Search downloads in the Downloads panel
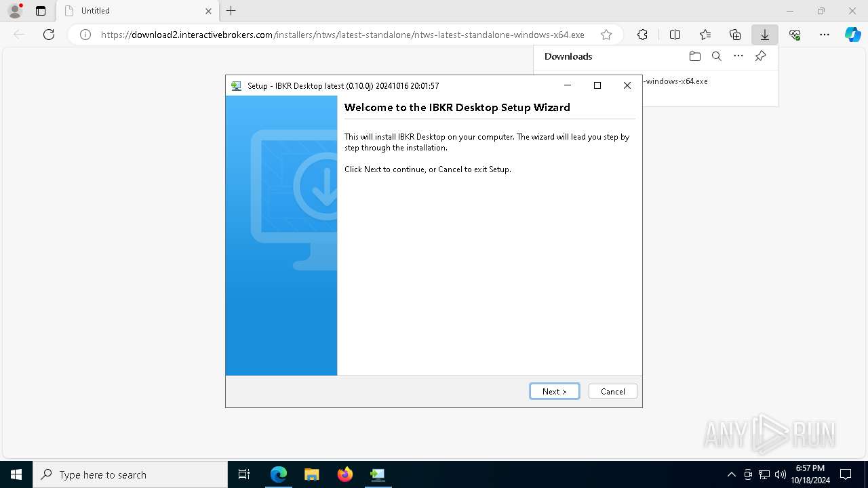868x488 pixels. point(716,56)
